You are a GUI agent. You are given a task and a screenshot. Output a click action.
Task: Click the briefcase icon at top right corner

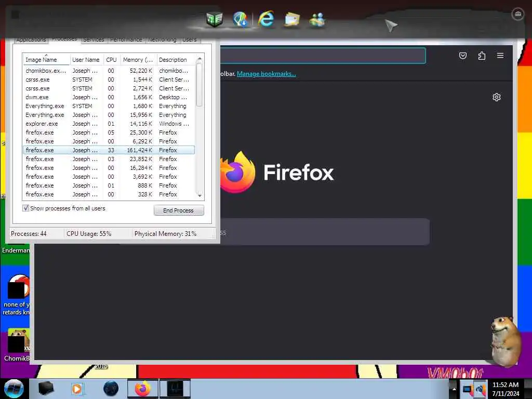(518, 14)
